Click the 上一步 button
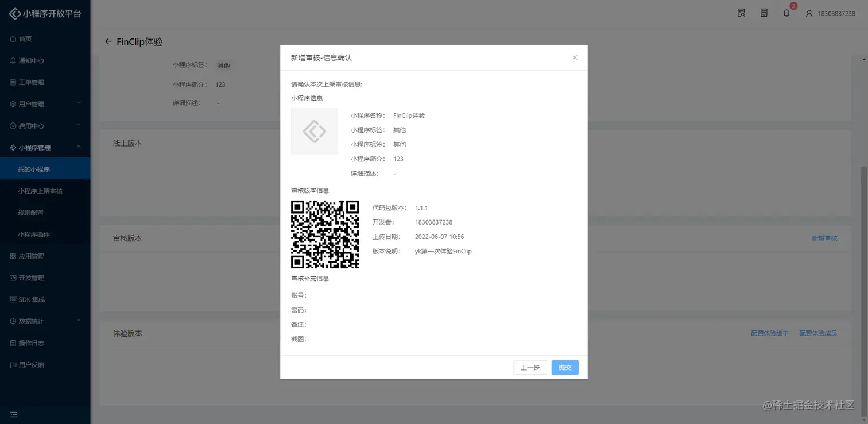The width and height of the screenshot is (868, 424). (x=530, y=368)
